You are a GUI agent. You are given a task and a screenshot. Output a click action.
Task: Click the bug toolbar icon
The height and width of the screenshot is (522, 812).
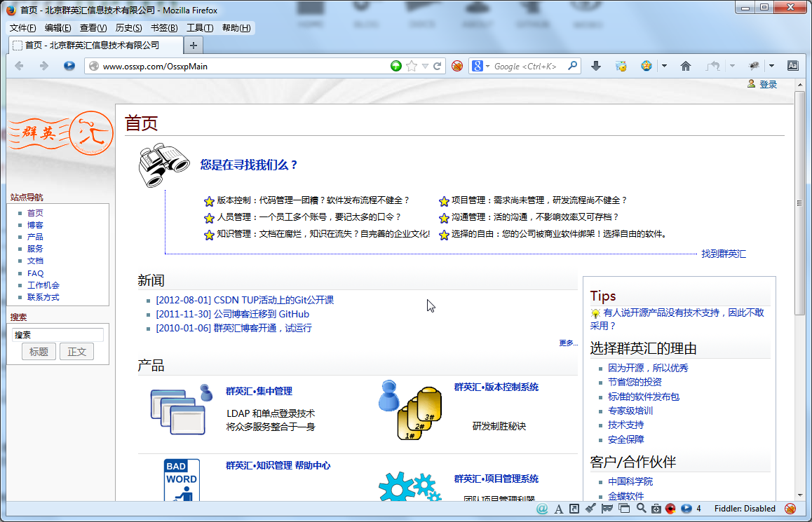[754, 66]
